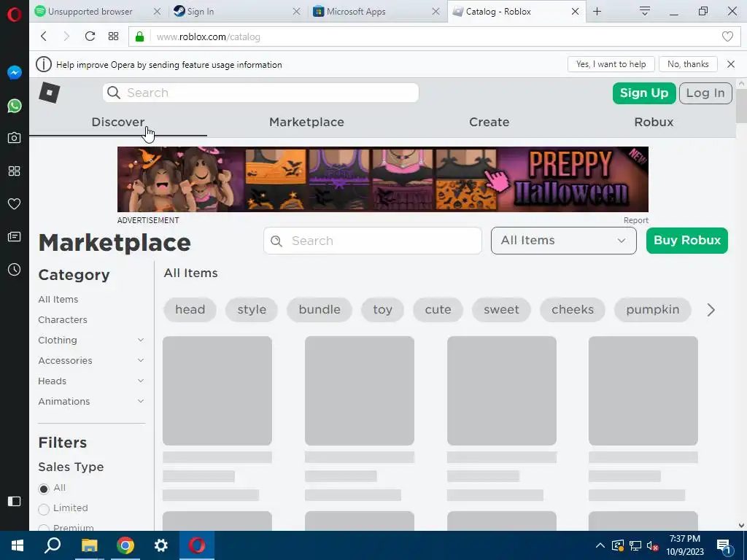The height and width of the screenshot is (560, 747).
Task: Open the sidebar Snapshot camera tool
Action: pyautogui.click(x=15, y=138)
